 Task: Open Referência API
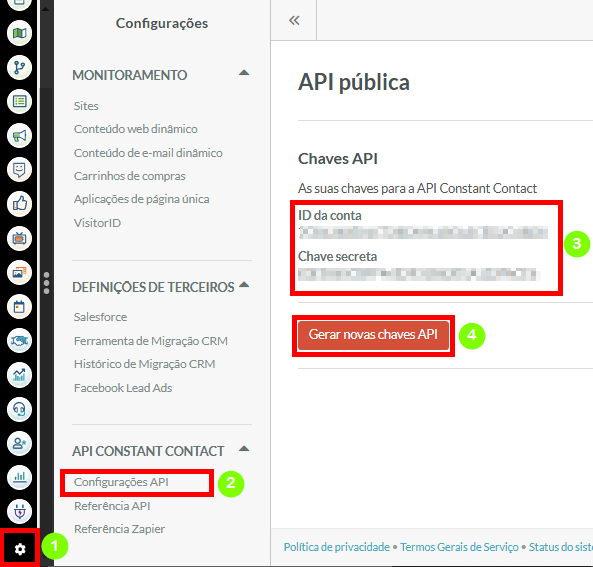pos(112,506)
